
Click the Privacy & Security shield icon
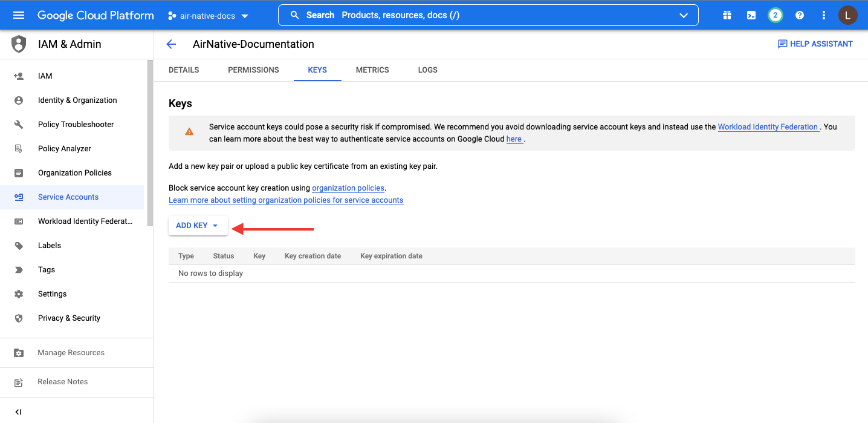click(19, 318)
